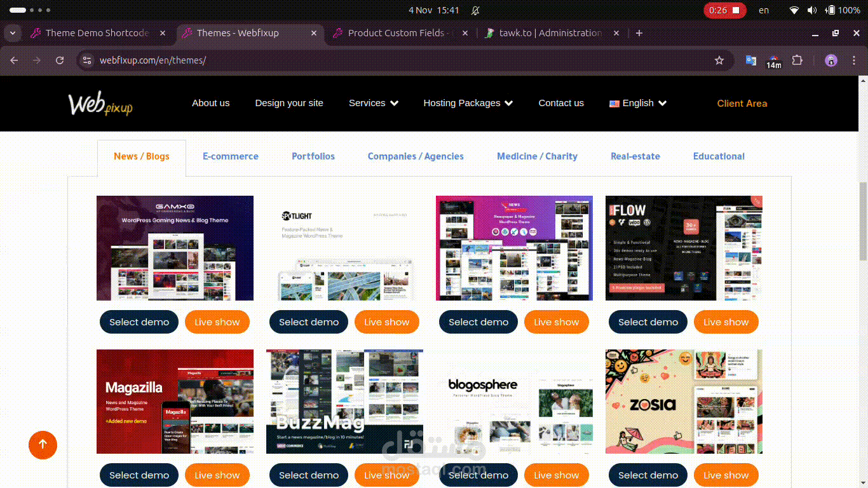Open Live show for Gamxo theme

click(217, 322)
